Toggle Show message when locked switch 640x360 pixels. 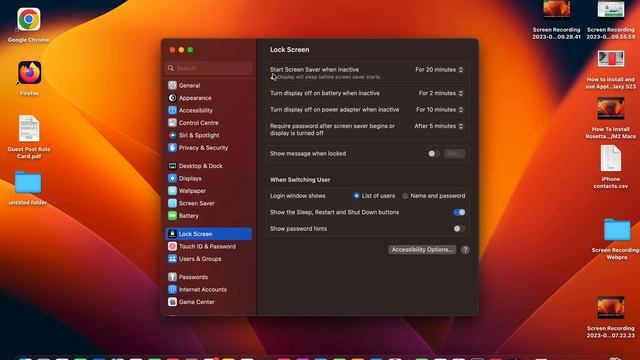point(433,153)
